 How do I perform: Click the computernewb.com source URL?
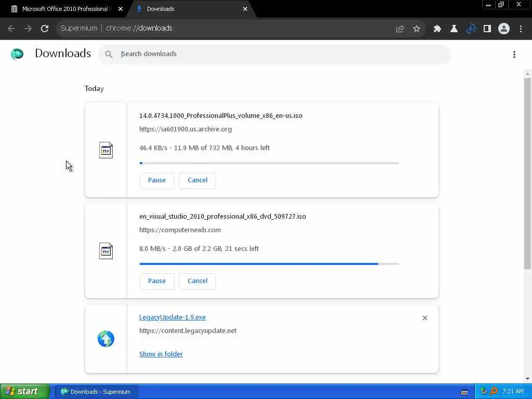pyautogui.click(x=180, y=230)
